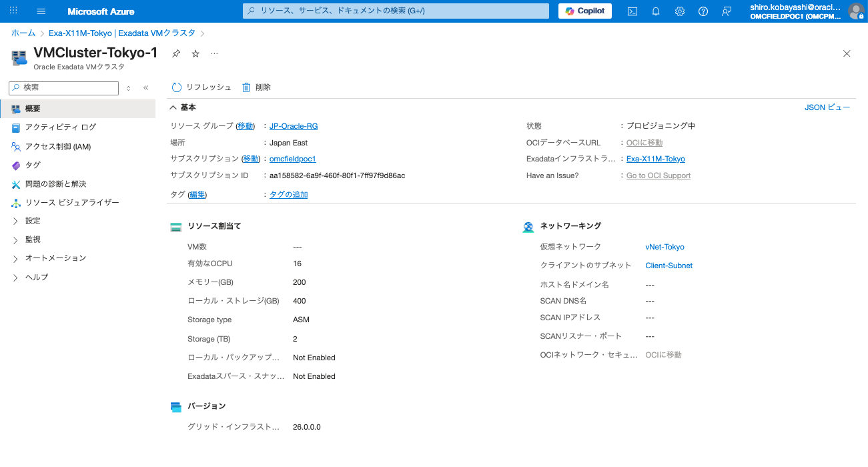
Task: Click Storage type value ASM
Action: click(x=302, y=320)
